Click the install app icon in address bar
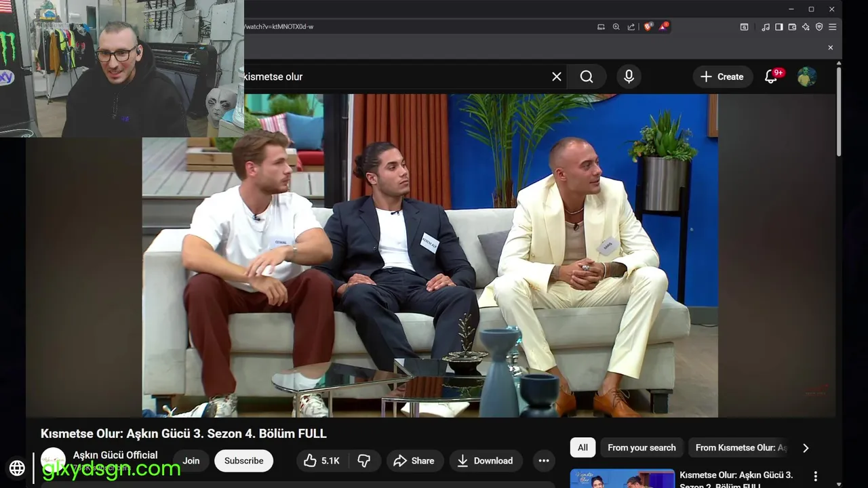868x488 pixels. click(x=601, y=26)
